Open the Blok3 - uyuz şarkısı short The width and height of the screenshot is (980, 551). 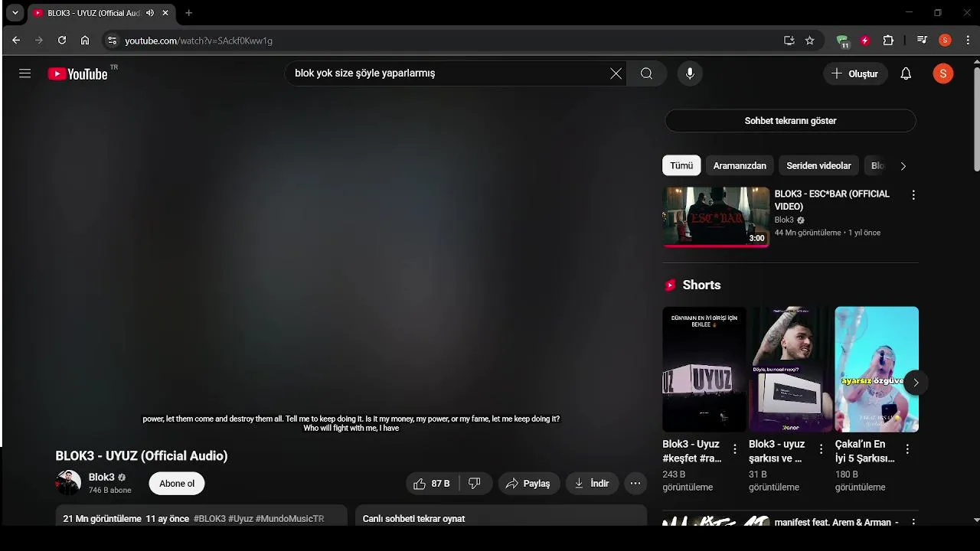click(x=790, y=370)
